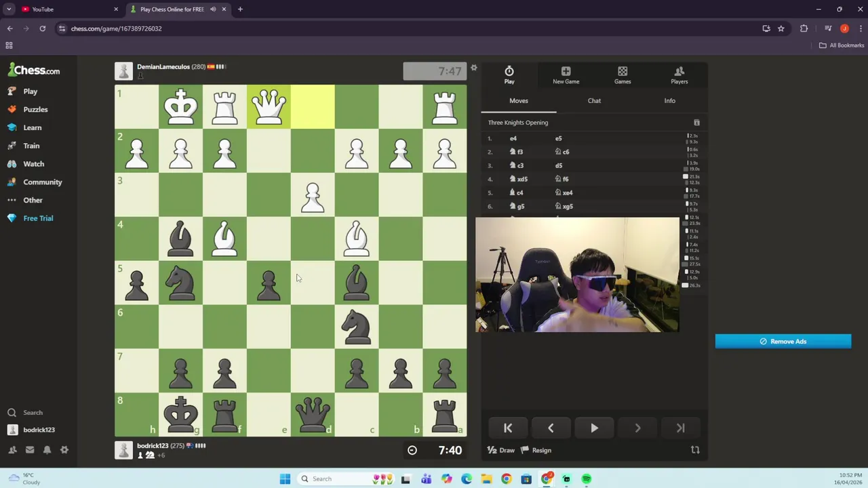Image resolution: width=868 pixels, height=488 pixels.
Task: Open bodrick123 profile in the sidebar
Action: click(39, 430)
